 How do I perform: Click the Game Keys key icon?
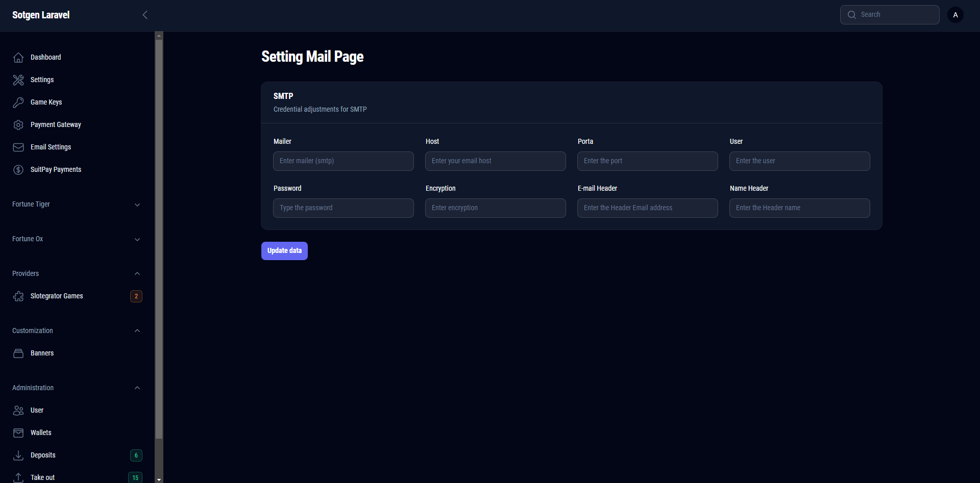tap(18, 103)
